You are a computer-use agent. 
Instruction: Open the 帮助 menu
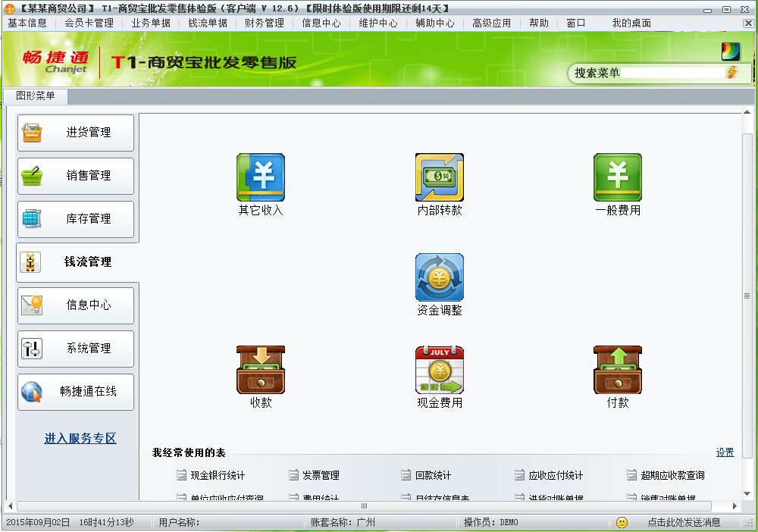pos(539,23)
